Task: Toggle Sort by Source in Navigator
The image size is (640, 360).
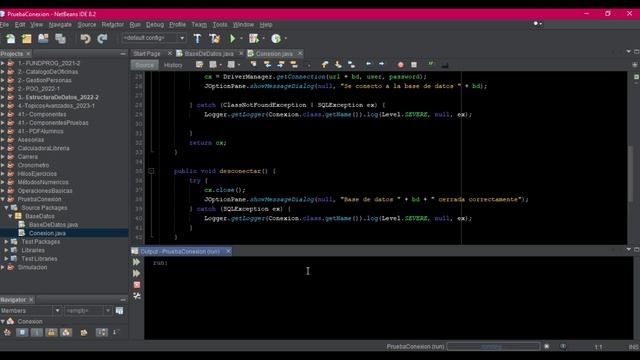Action: (116, 332)
